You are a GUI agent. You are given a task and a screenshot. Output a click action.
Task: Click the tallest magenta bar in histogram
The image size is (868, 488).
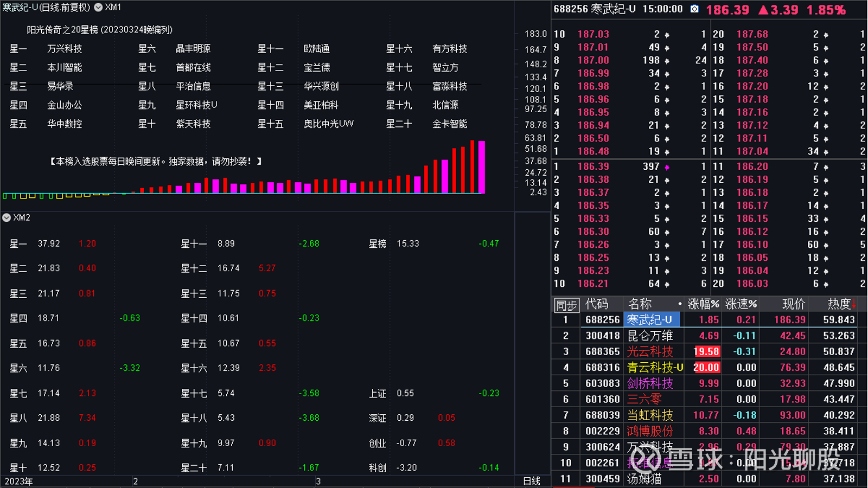click(482, 167)
